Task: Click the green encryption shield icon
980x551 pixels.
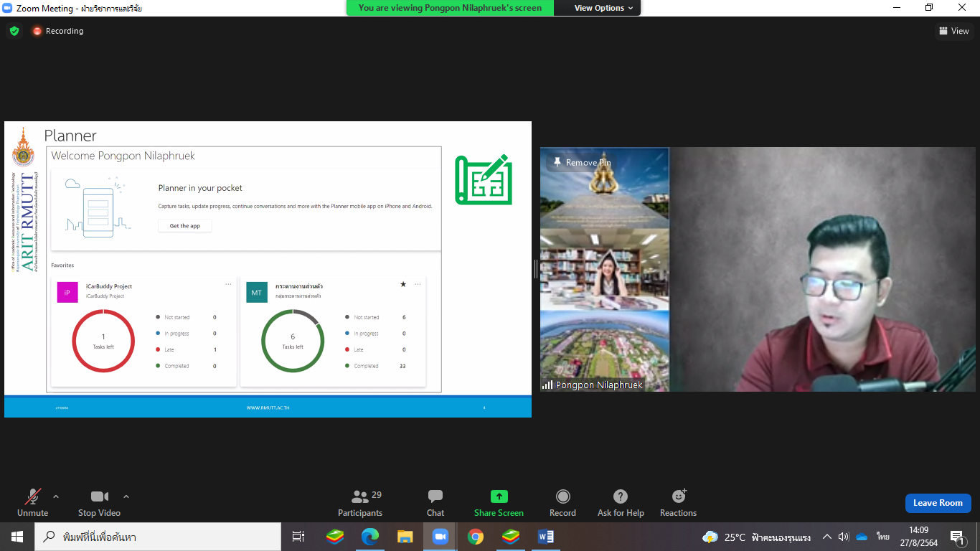Action: point(14,31)
